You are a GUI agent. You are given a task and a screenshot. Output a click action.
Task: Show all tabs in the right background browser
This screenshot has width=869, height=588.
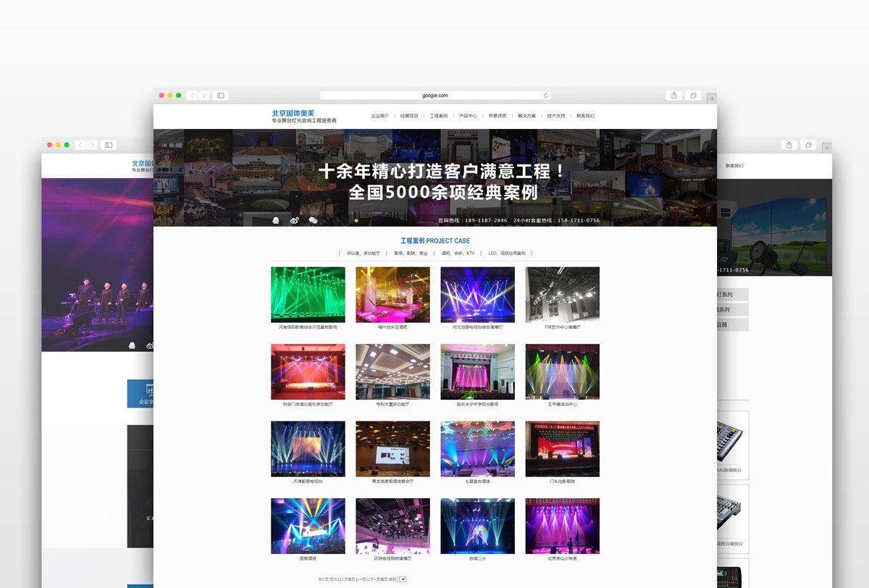point(808,145)
